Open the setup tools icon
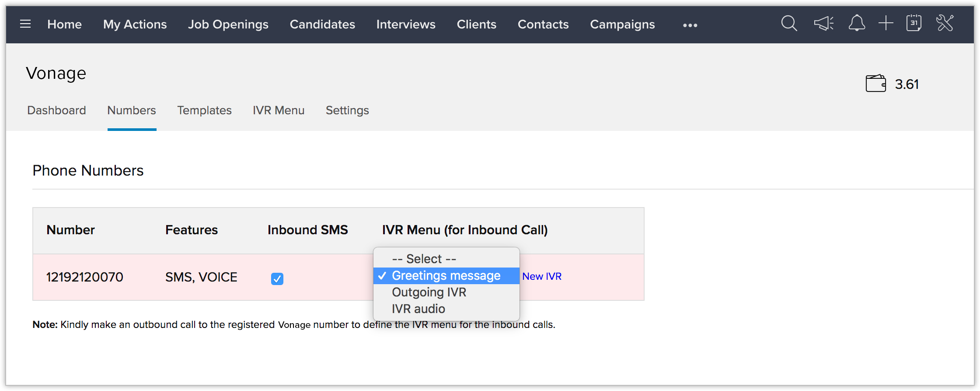 click(945, 23)
